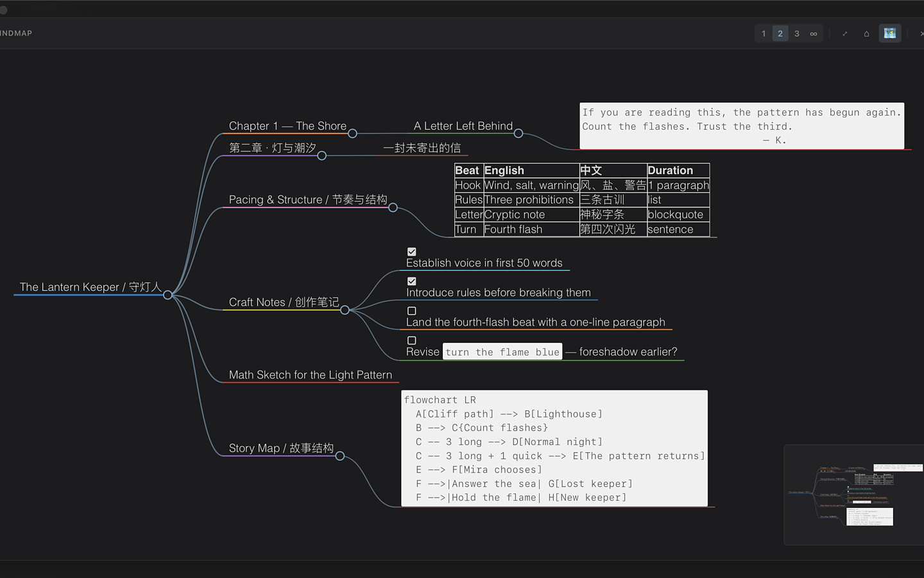Collapse the Pacing & Structure node circle
The width and height of the screenshot is (924, 578).
tap(393, 207)
